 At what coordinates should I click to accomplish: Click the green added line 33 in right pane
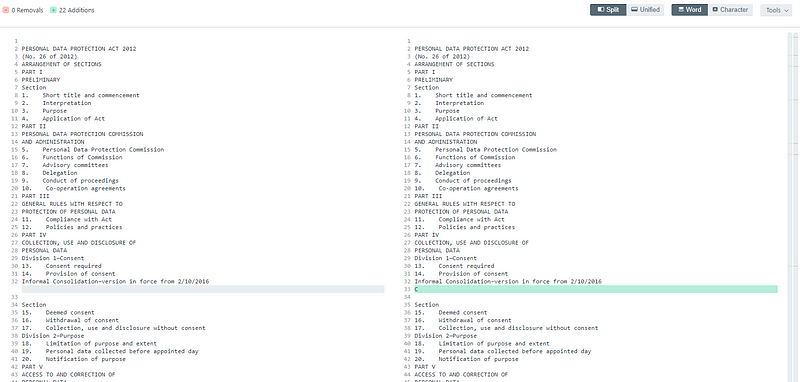[x=596, y=289]
